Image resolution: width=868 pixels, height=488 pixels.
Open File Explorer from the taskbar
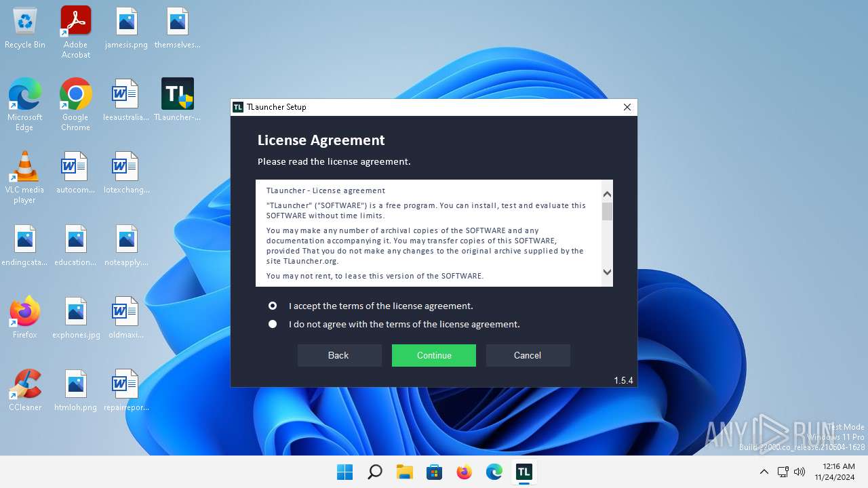click(x=404, y=472)
